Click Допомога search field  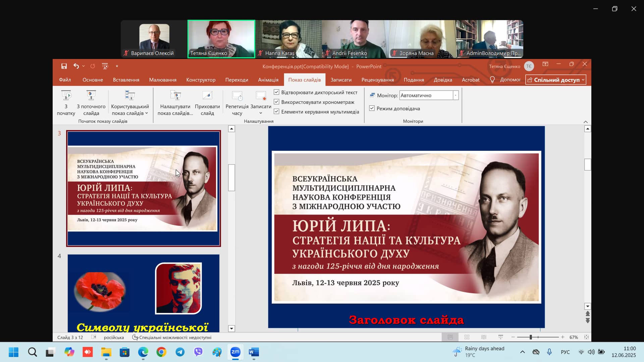[x=510, y=79]
